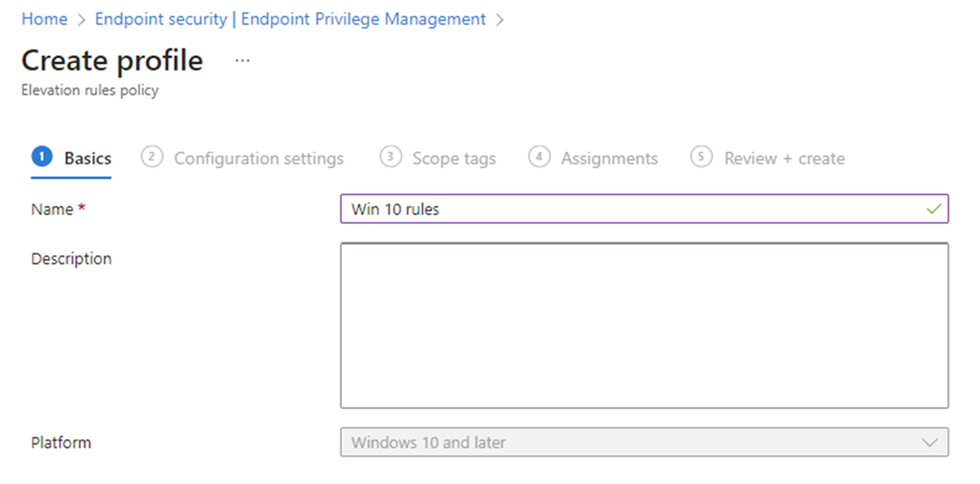This screenshot has height=484, width=980.
Task: Click the step 2 number circle
Action: (151, 157)
